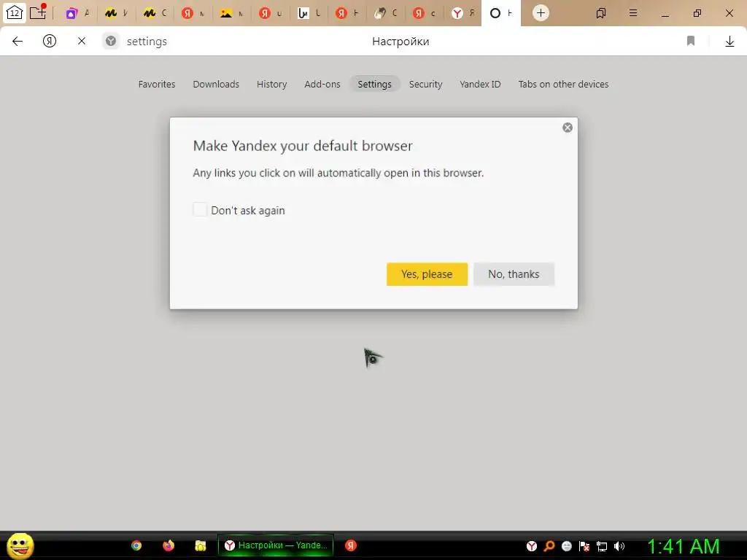Click the site info icon before settings
The image size is (747, 560).
[111, 42]
